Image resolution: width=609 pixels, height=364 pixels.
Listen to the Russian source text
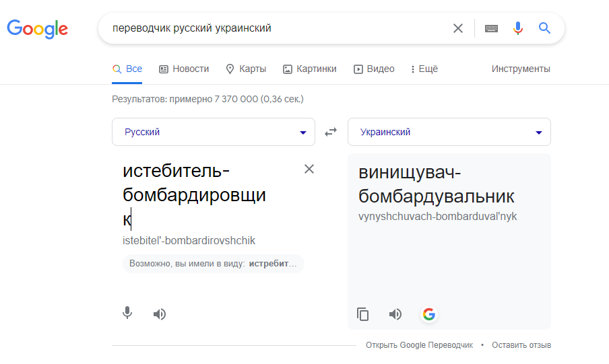click(x=159, y=314)
